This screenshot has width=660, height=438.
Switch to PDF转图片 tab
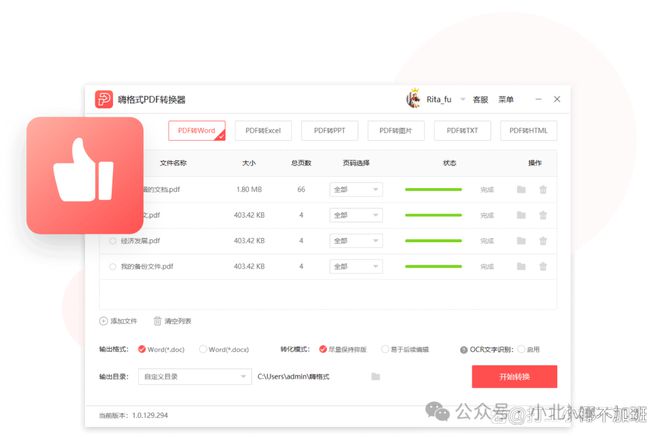point(396,130)
